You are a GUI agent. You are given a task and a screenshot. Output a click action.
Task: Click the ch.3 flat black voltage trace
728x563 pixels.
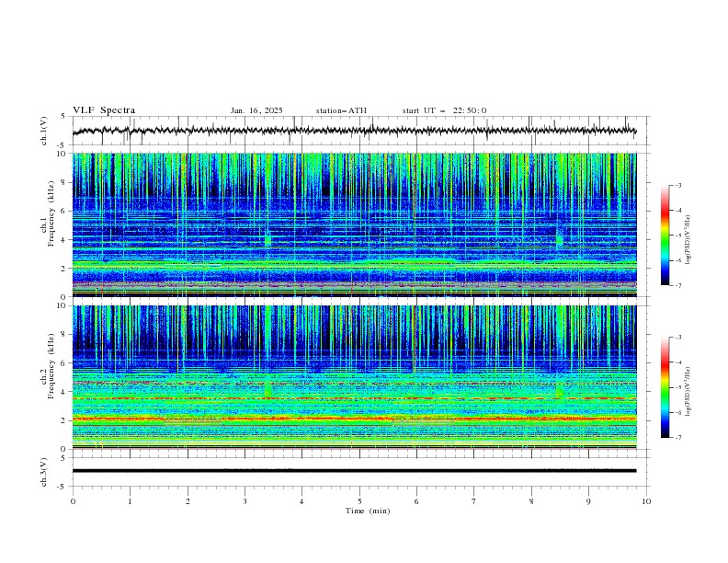tap(354, 471)
